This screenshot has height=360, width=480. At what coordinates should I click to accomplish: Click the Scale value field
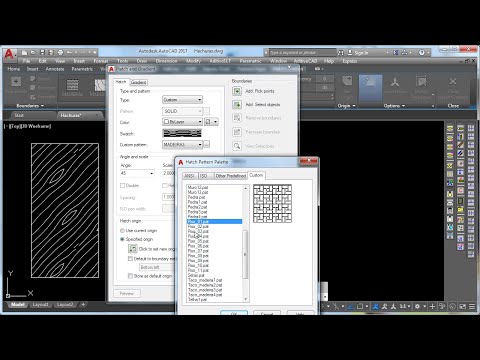click(169, 173)
